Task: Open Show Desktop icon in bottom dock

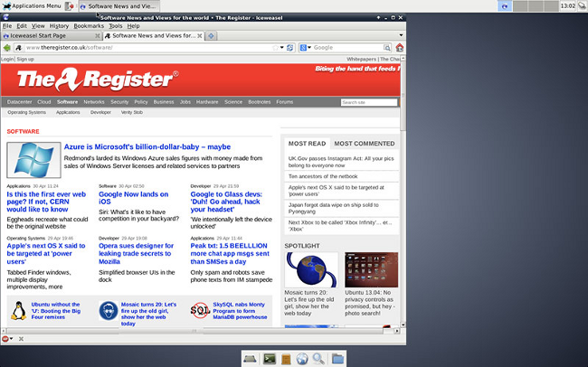Action: (250, 359)
